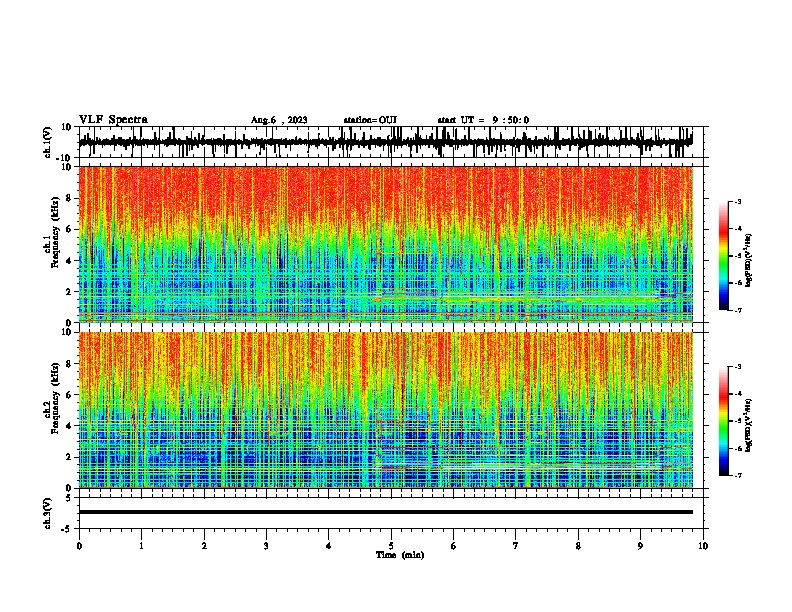
Task: Click the ch.1 colorbar log(PSD) label
Action: tap(749, 261)
